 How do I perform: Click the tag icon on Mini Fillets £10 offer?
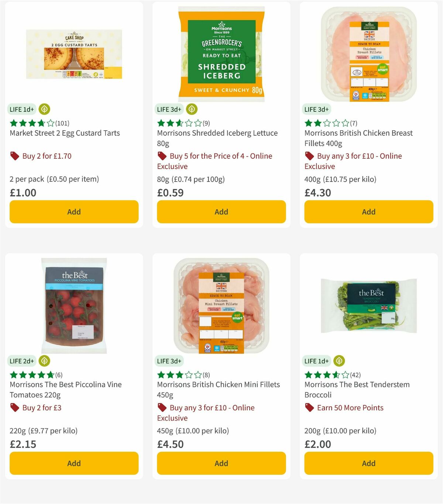pos(162,408)
